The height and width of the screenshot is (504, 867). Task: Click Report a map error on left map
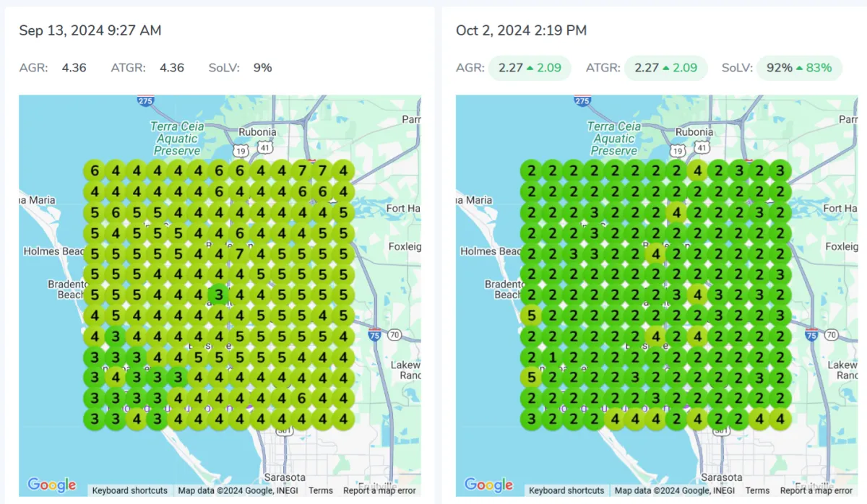coord(379,490)
